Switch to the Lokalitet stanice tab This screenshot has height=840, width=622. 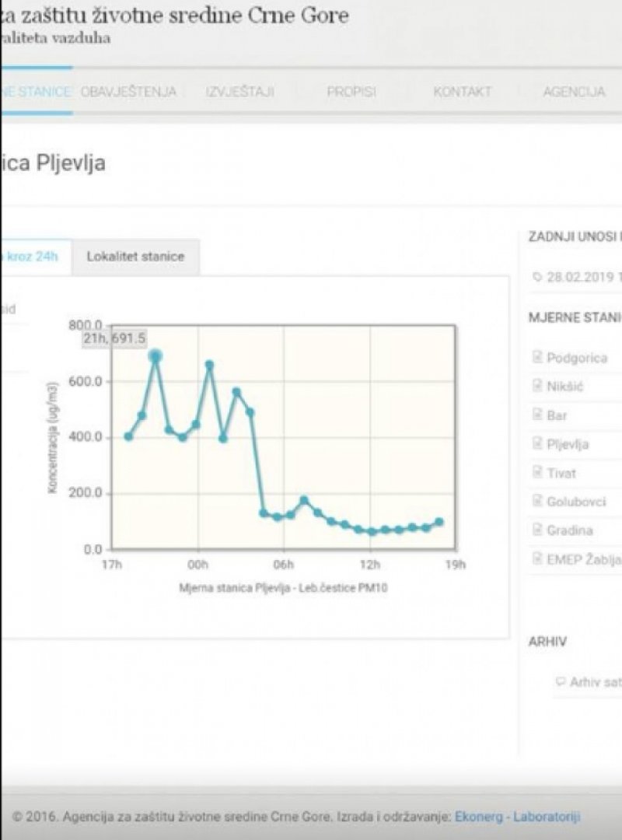(135, 257)
